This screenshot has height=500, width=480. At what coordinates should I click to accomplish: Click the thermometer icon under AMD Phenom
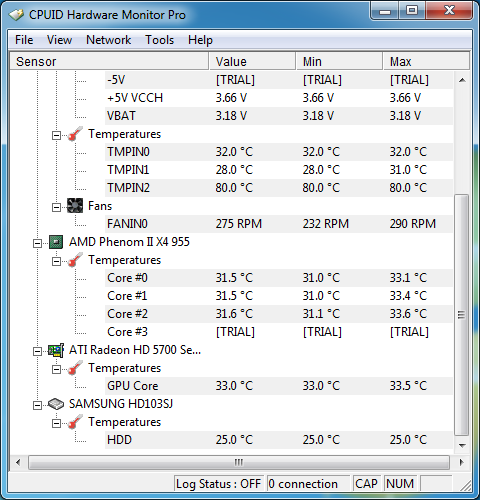tap(75, 260)
